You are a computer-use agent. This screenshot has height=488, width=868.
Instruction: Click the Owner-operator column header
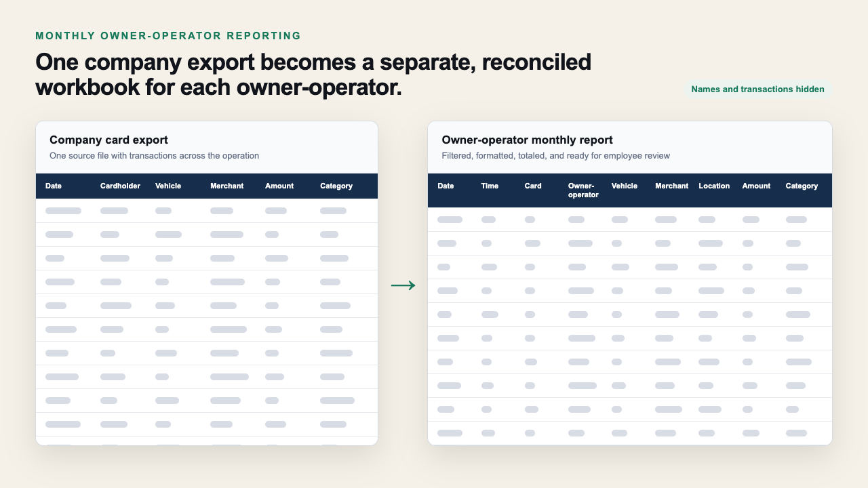(x=583, y=190)
